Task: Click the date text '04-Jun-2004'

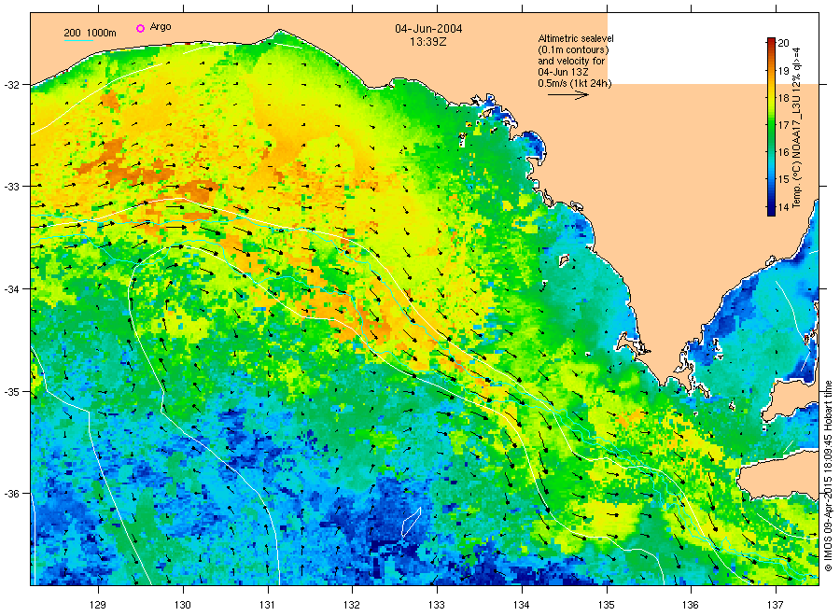Action: pyautogui.click(x=428, y=29)
